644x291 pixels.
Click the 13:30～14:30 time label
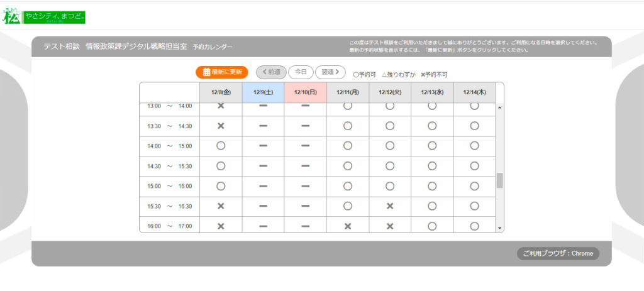click(x=170, y=126)
